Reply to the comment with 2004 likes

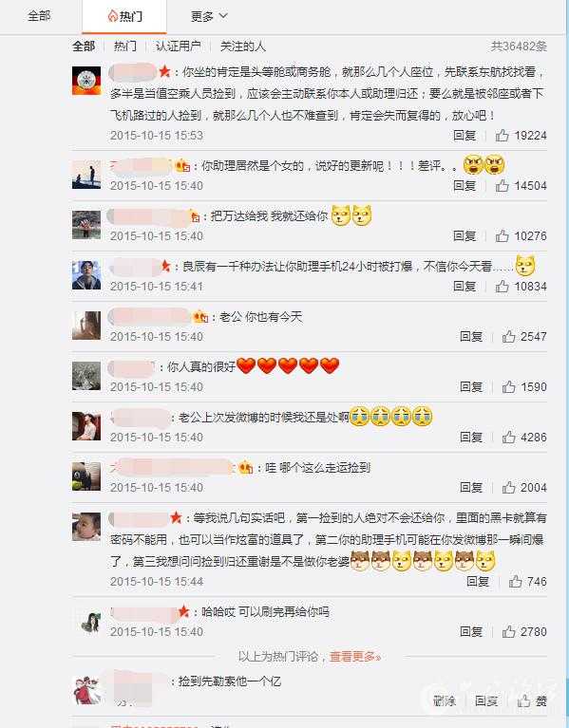471,488
